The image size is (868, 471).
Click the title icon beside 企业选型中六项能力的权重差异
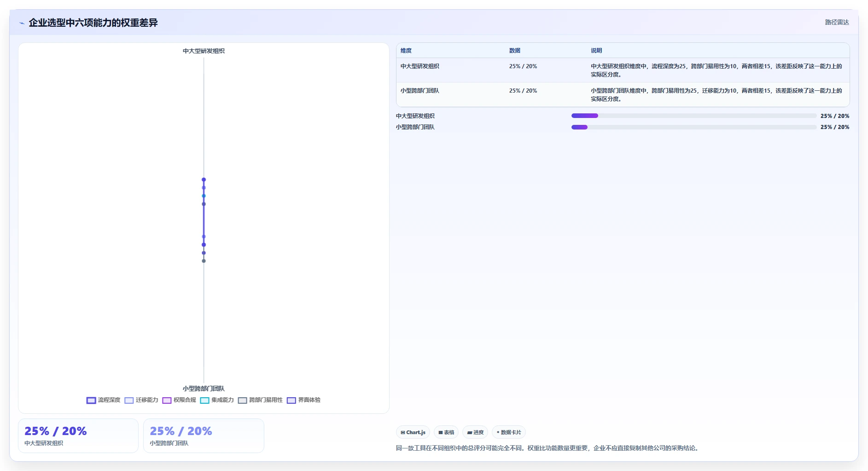pos(22,23)
